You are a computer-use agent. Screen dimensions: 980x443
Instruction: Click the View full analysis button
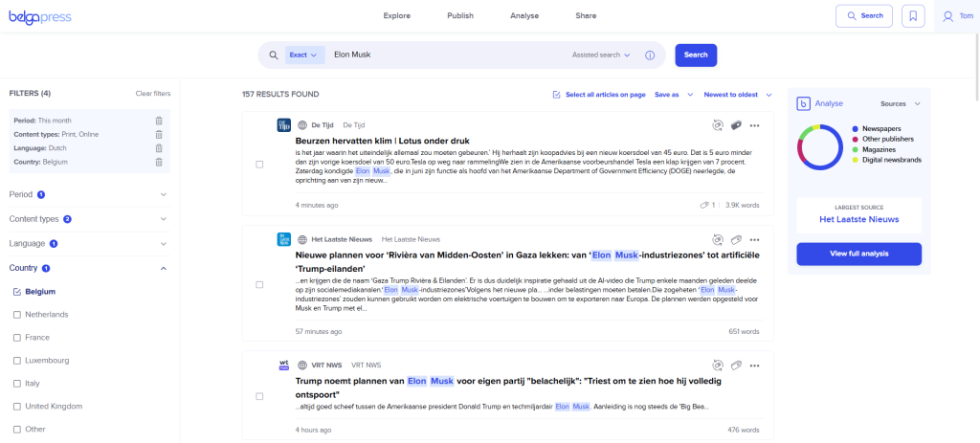pos(858,254)
